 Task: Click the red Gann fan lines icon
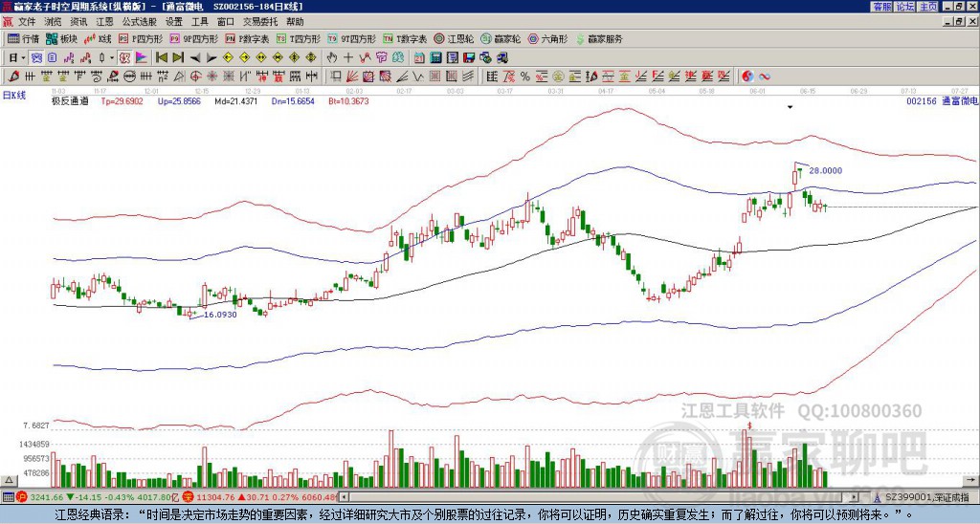(352, 76)
